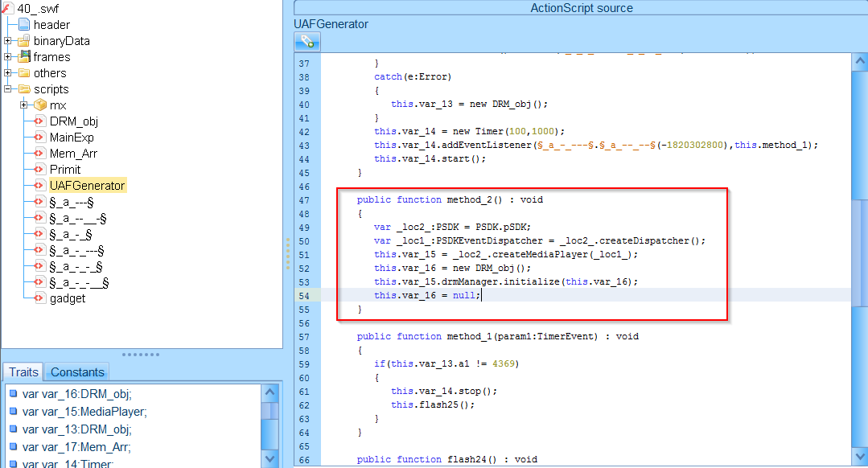Screen dimensions: 868x468
Task: Open the §_a_-_-__§ script
Action: click(x=79, y=283)
